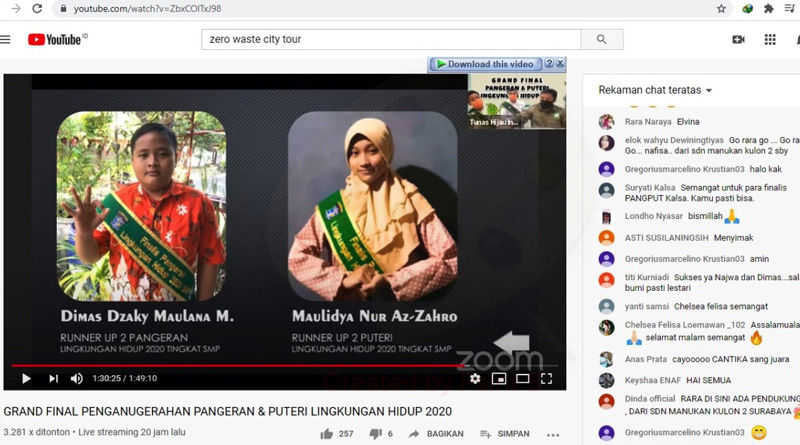
Task: Open video settings gear
Action: [x=475, y=379]
